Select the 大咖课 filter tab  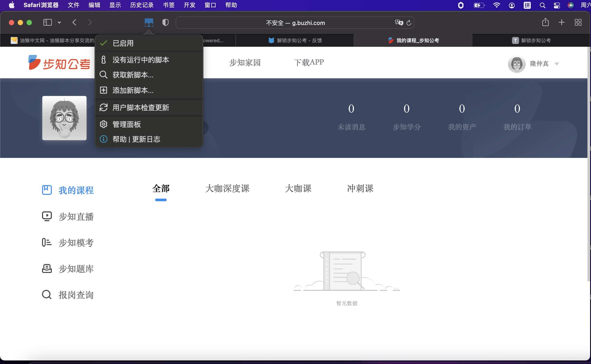pos(298,188)
